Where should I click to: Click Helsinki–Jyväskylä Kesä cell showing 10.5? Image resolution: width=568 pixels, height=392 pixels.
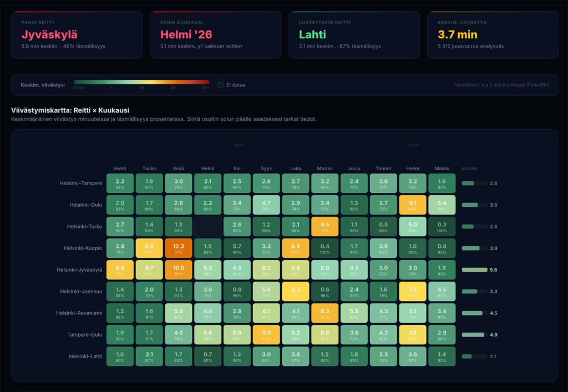[179, 270]
